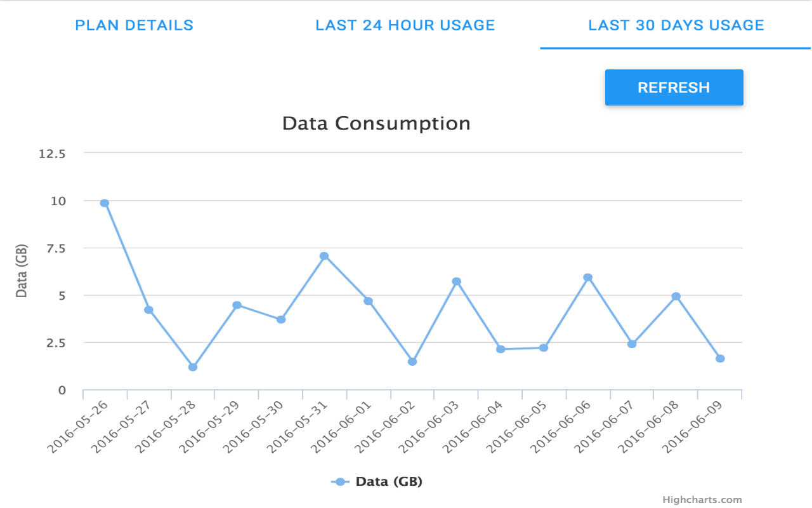
Task: Click the 2016-06-05 data point
Action: pyautogui.click(x=544, y=348)
